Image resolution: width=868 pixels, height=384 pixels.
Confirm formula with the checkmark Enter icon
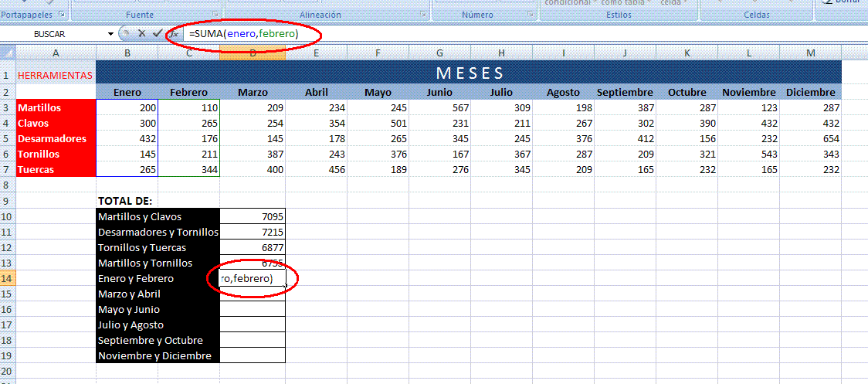pos(157,34)
